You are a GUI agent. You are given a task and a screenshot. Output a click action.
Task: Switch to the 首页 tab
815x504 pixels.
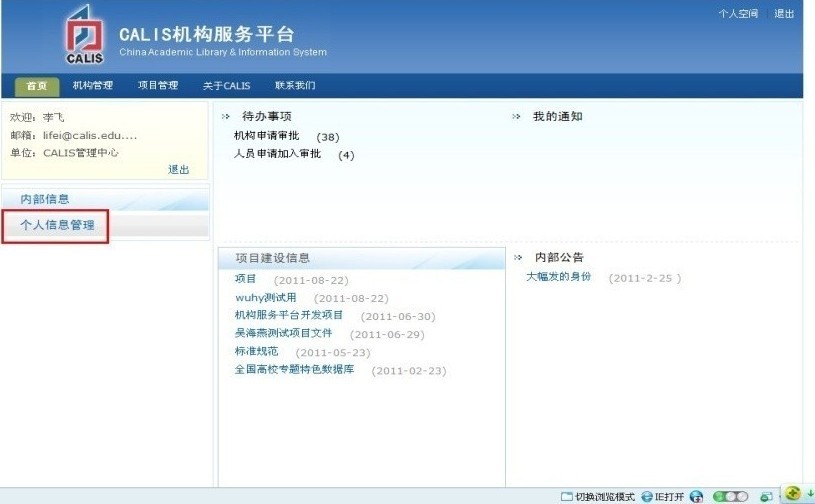[x=37, y=86]
